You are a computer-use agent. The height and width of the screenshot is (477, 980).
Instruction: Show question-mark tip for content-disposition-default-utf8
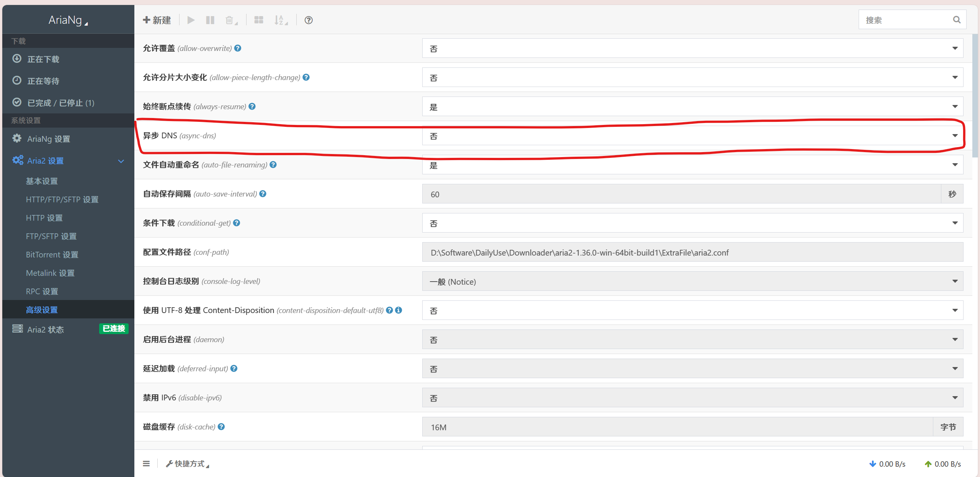click(x=389, y=310)
